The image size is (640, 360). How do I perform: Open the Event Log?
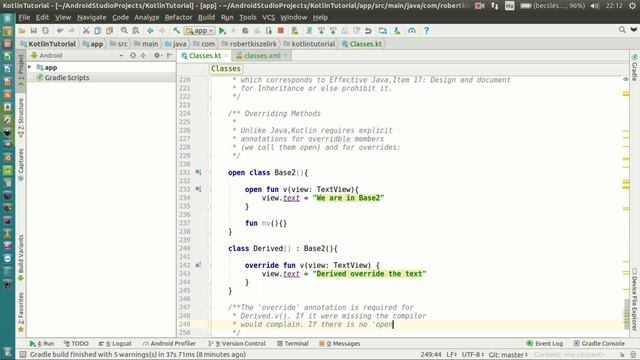544,344
